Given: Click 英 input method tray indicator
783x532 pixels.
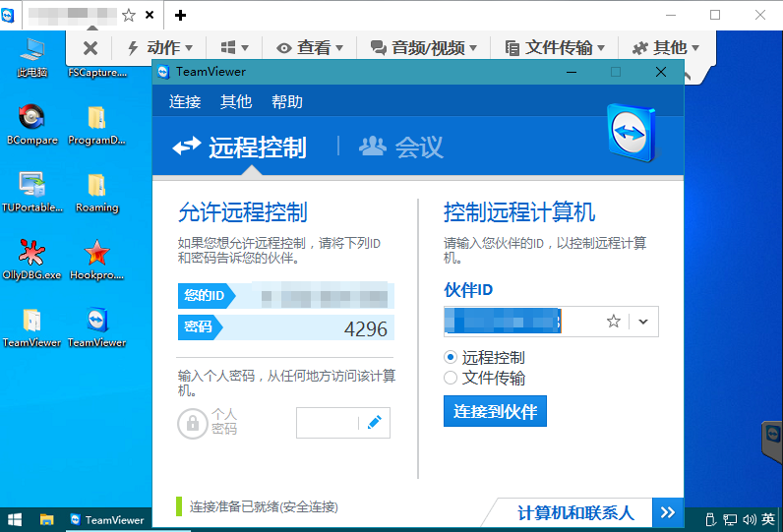Looking at the screenshot, I should coord(768,519).
